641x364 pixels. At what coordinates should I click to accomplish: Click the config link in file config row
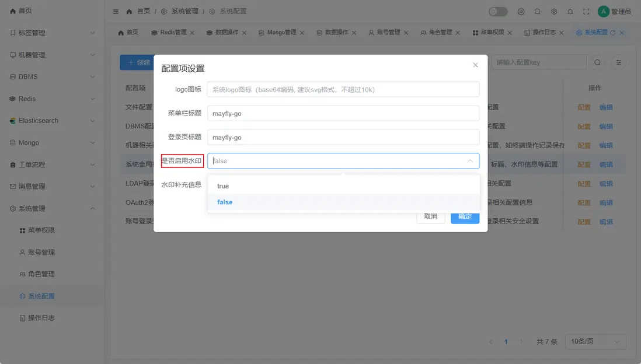584,107
